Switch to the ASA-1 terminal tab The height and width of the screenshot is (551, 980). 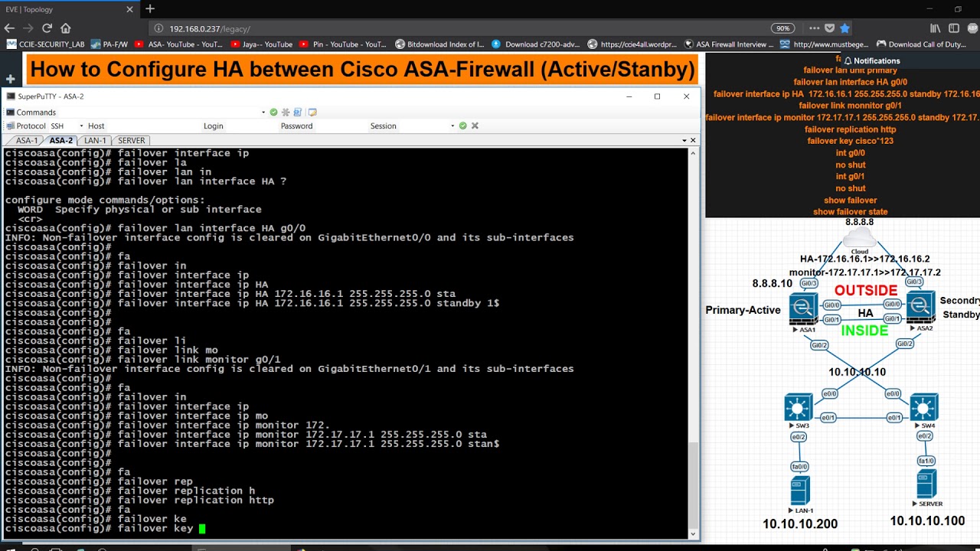(x=27, y=141)
